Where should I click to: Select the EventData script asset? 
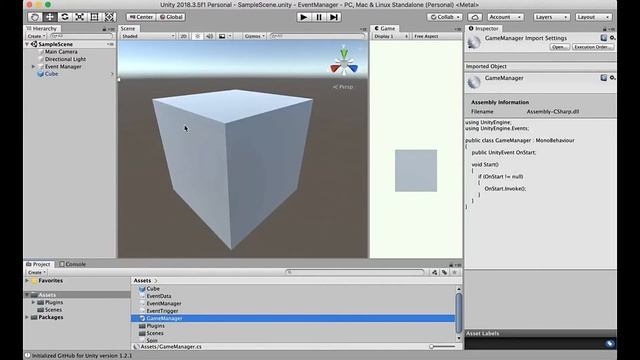coord(159,296)
